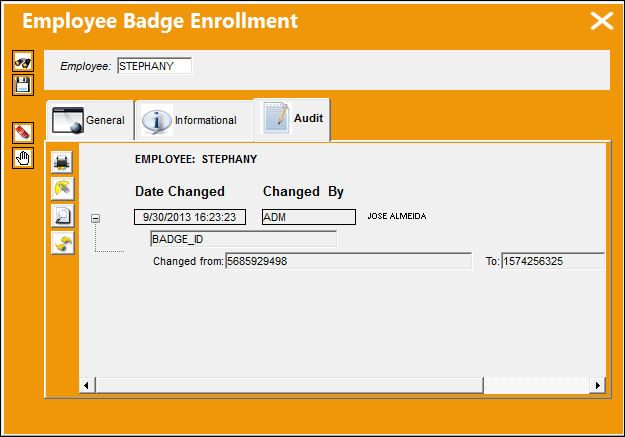Image resolution: width=625 pixels, height=437 pixels.
Task: Click the left arrow of horizontal scrollbar
Action: pos(86,385)
